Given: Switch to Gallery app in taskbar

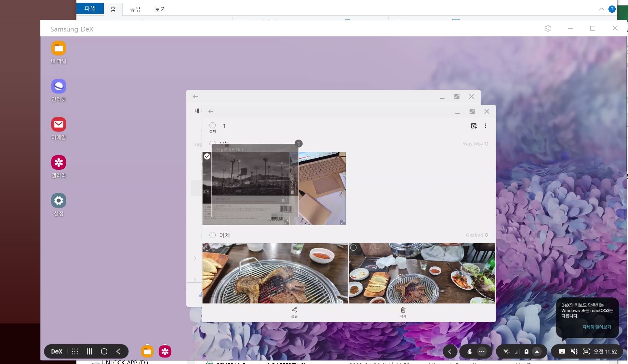Looking at the screenshot, I should [165, 351].
